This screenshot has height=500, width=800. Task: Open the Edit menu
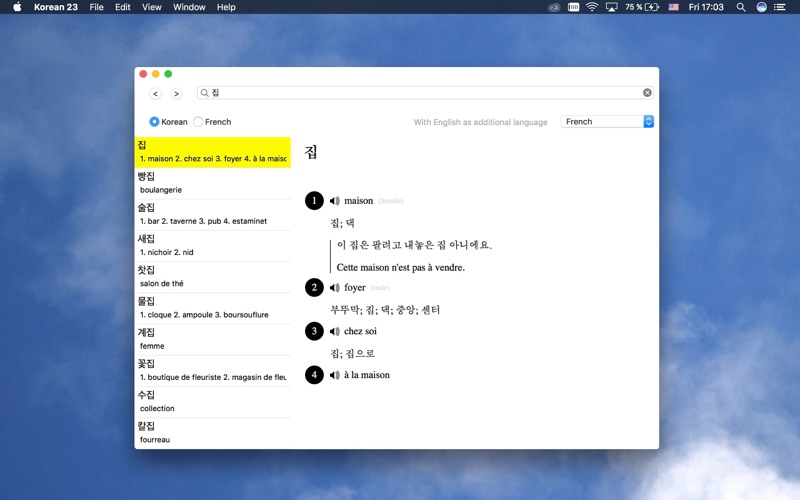point(122,7)
